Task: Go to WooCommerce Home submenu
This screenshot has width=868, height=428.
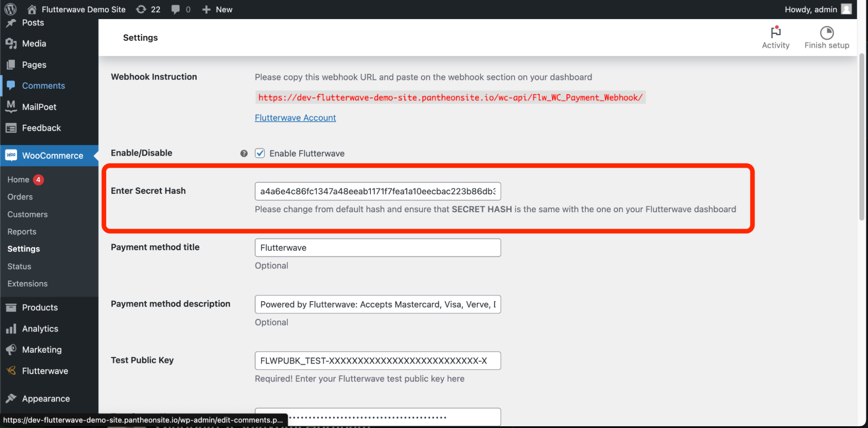Action: pos(18,179)
